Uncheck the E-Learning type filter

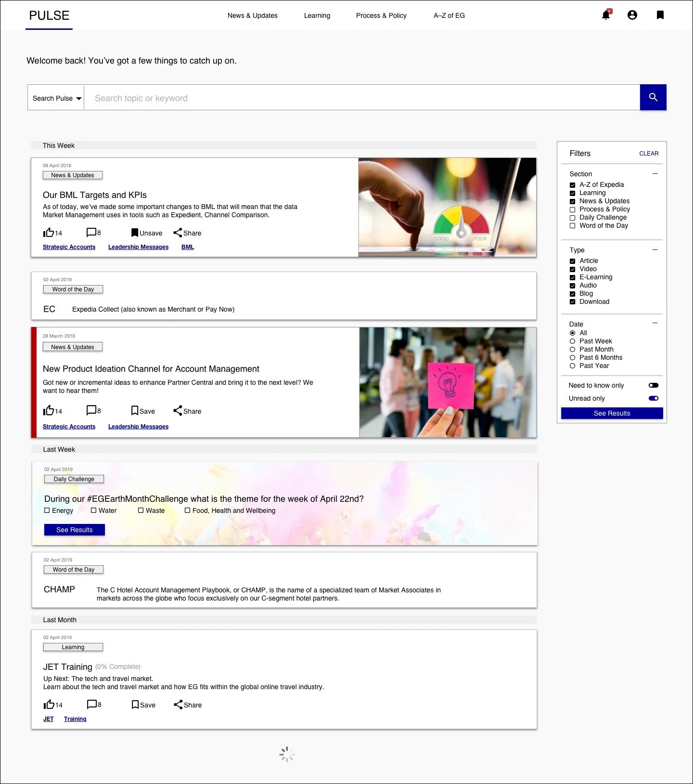coord(573,277)
